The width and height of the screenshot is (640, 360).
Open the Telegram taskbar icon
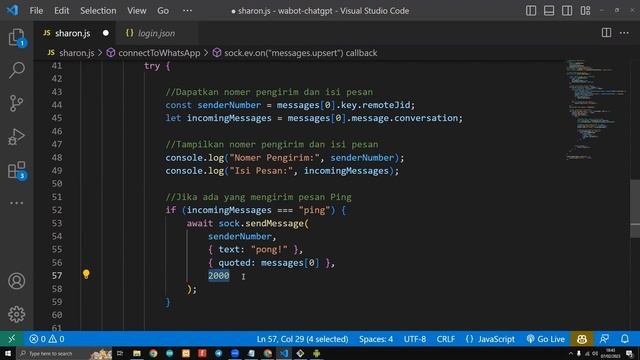pos(218,353)
